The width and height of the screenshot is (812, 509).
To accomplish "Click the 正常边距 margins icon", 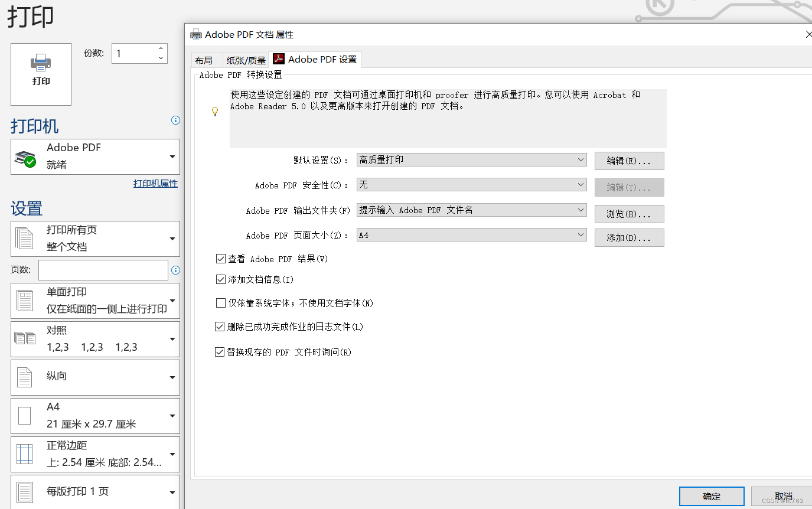I will 24,454.
